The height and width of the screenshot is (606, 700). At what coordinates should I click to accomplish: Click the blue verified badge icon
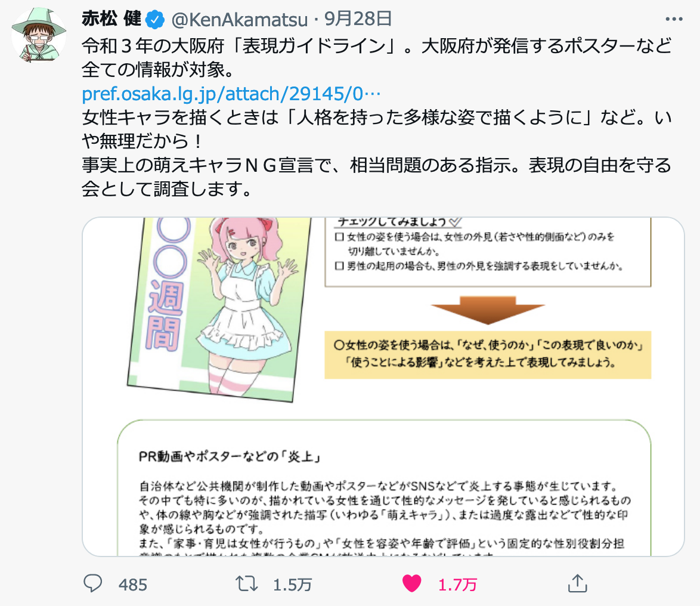tap(155, 20)
